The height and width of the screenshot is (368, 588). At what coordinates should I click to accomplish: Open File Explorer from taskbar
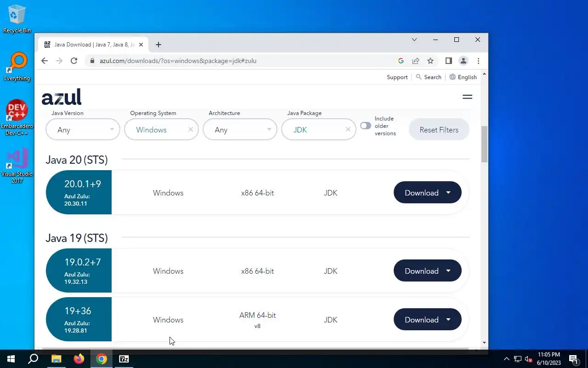click(x=56, y=359)
